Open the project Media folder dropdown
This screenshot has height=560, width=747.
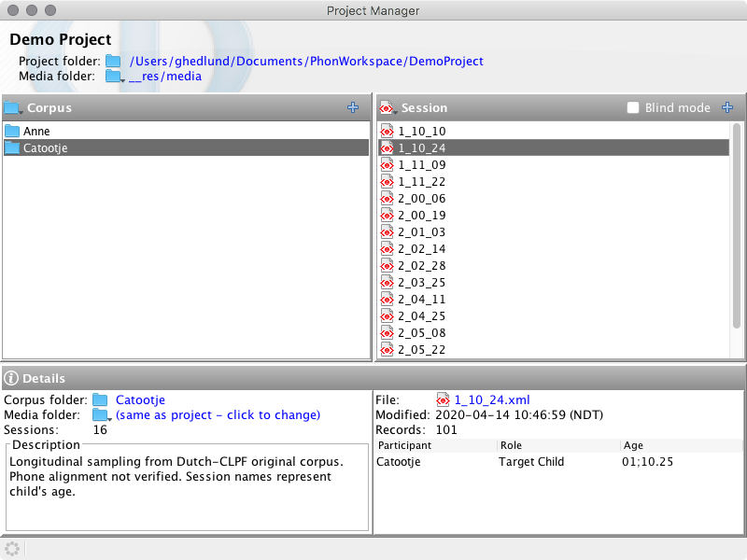click(x=115, y=77)
